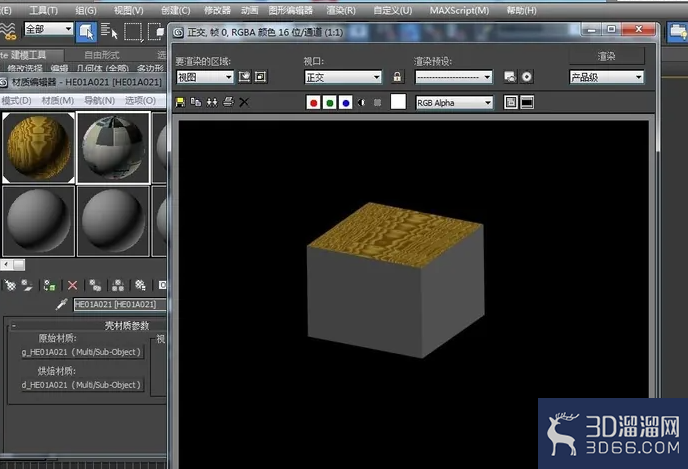The width and height of the screenshot is (688, 469).
Task: Toggle the render window UI icon
Action: (527, 103)
